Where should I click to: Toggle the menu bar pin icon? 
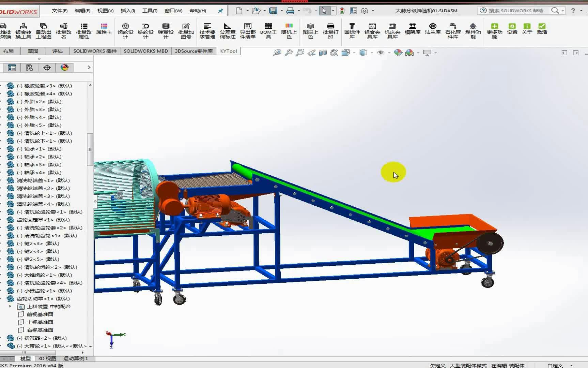220,11
